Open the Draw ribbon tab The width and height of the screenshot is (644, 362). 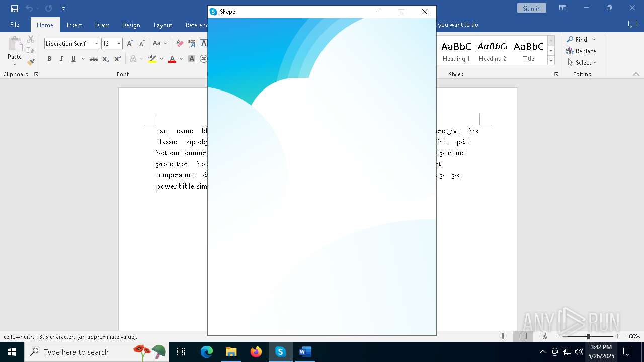[x=102, y=25]
